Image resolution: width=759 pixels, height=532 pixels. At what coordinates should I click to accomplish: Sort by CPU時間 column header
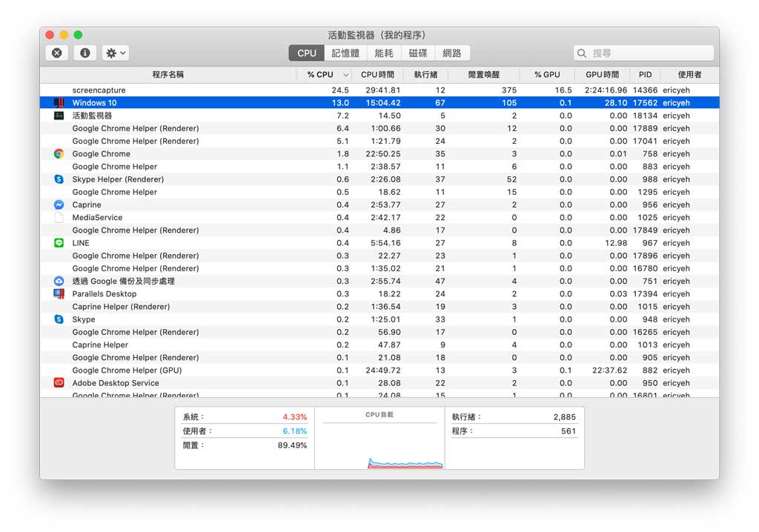[x=377, y=75]
